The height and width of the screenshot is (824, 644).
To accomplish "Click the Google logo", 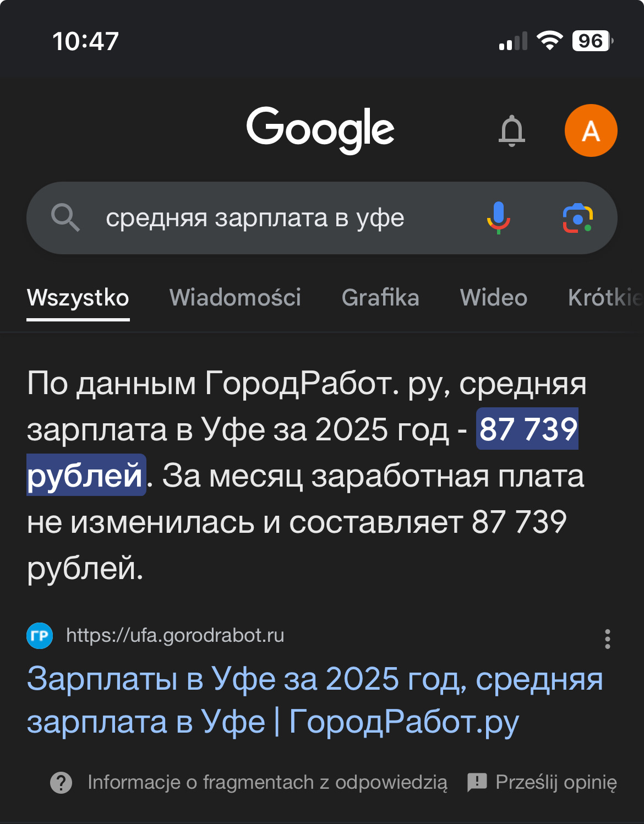I will (x=320, y=129).
